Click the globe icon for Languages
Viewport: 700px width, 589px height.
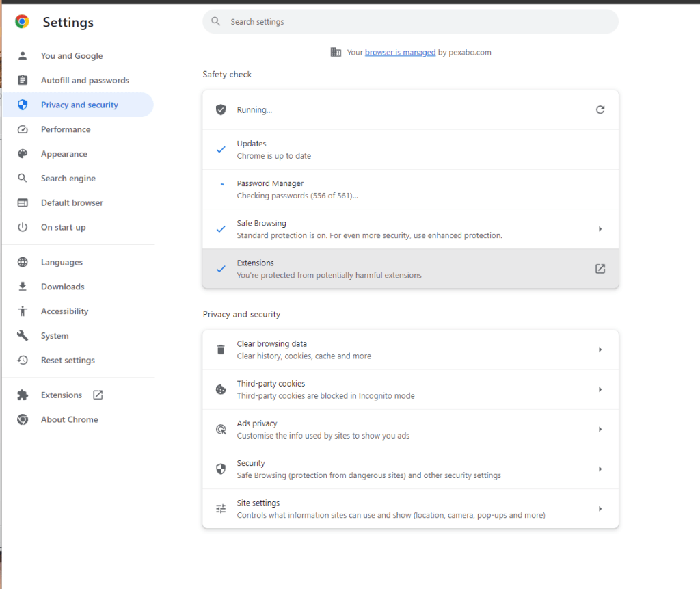pos(23,262)
